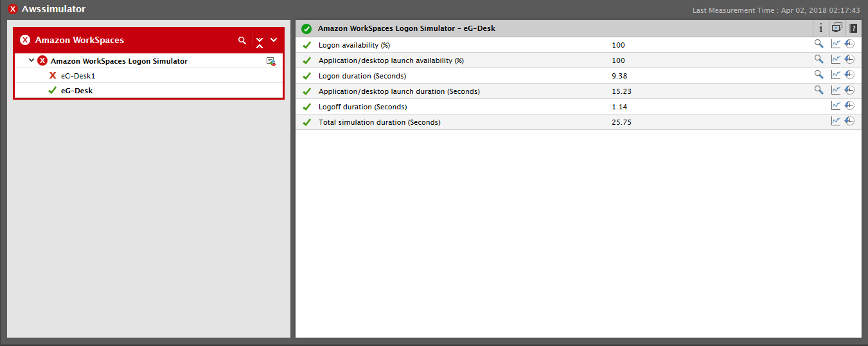Show graph for Application/desktop launch availability
868x346 pixels.
tap(835, 59)
